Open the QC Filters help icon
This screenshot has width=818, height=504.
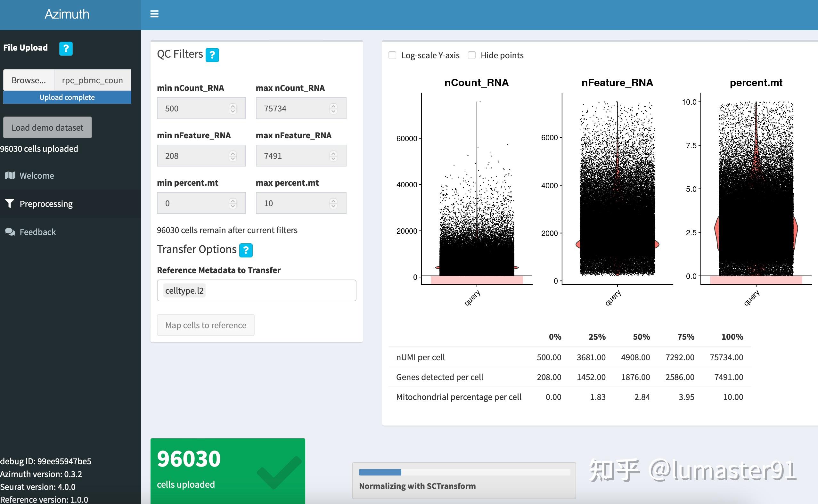pos(212,55)
